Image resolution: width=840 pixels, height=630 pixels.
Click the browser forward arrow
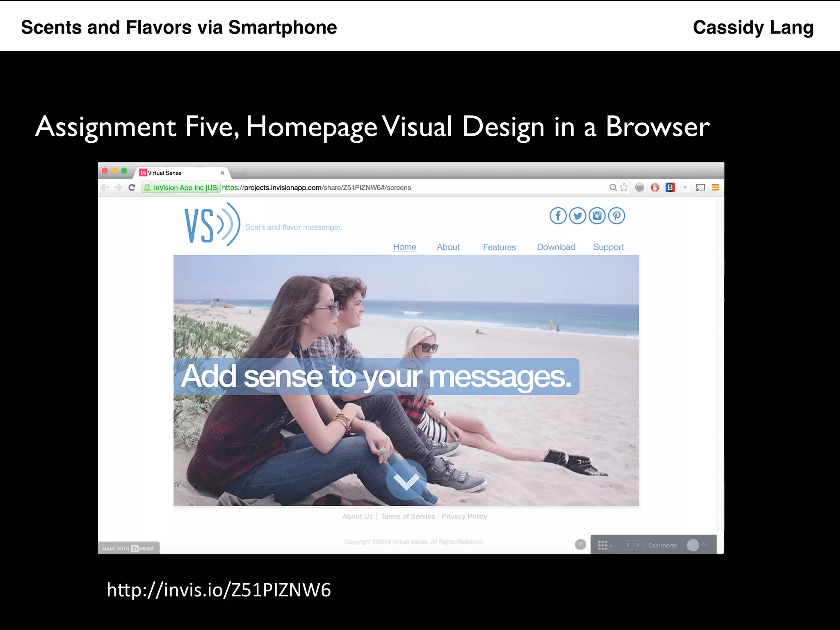pyautogui.click(x=118, y=187)
